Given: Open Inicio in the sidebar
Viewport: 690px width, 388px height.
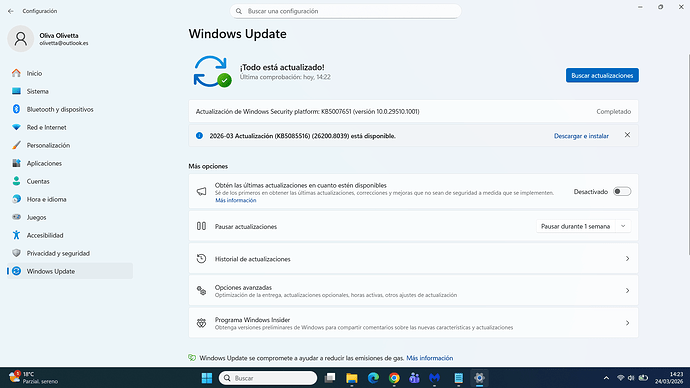Looking at the screenshot, I should [70, 73].
